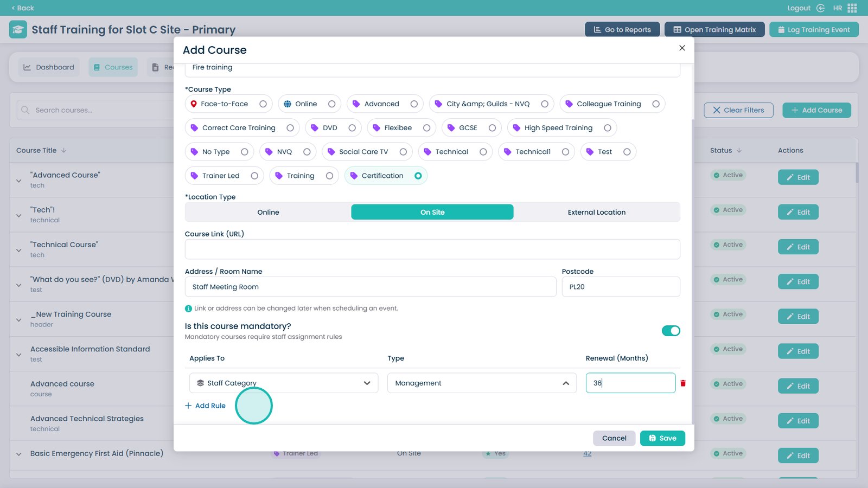Expand the "Tech"! technical row
The image size is (868, 488).
click(19, 215)
